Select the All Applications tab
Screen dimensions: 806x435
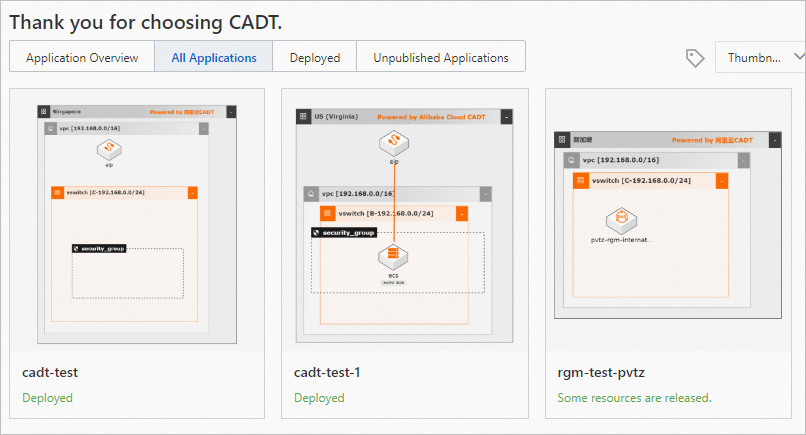214,58
